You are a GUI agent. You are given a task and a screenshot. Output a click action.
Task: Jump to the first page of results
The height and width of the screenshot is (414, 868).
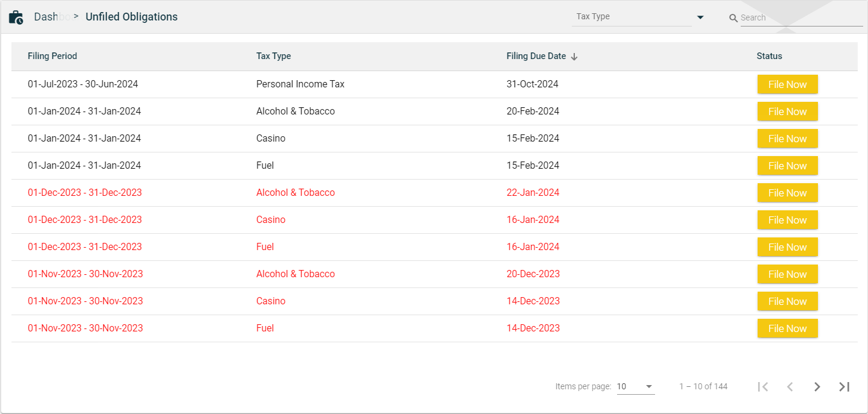click(x=763, y=387)
